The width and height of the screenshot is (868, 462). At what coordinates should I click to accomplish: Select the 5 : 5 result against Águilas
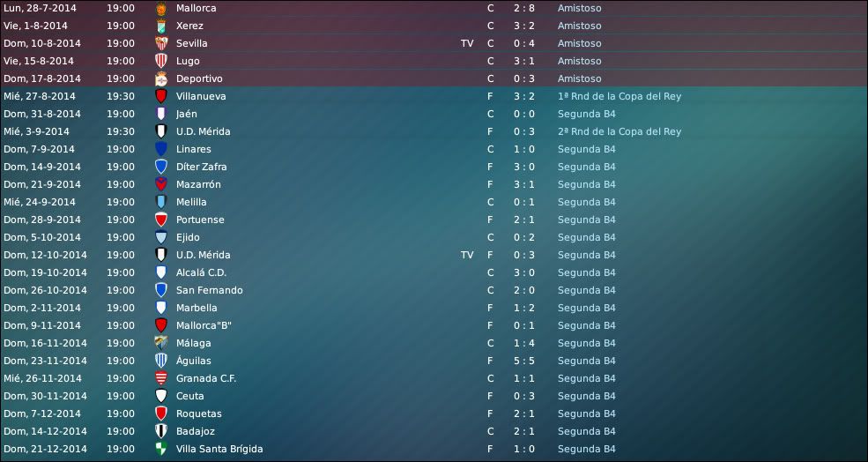523,361
